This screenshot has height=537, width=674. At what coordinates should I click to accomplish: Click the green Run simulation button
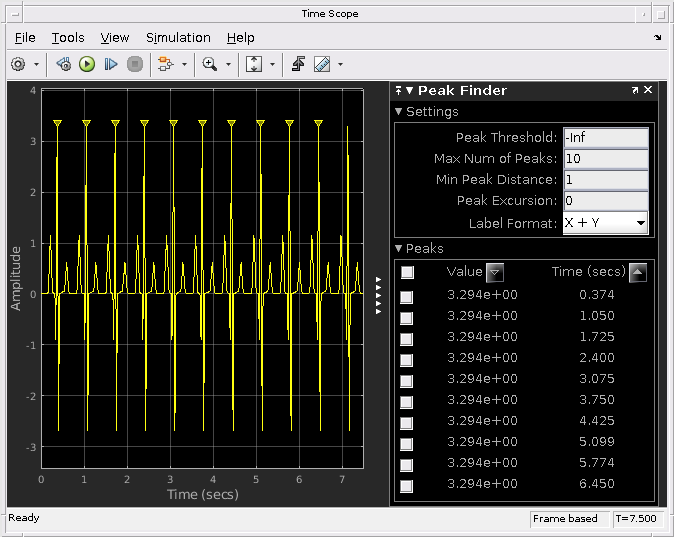click(87, 64)
